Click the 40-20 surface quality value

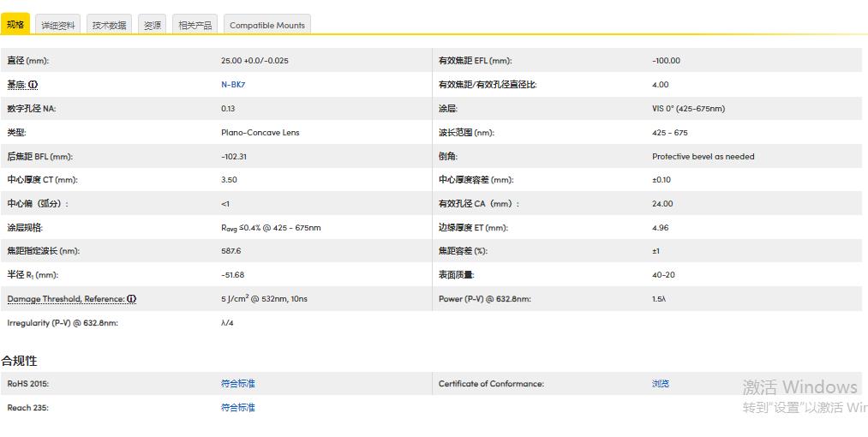click(663, 275)
